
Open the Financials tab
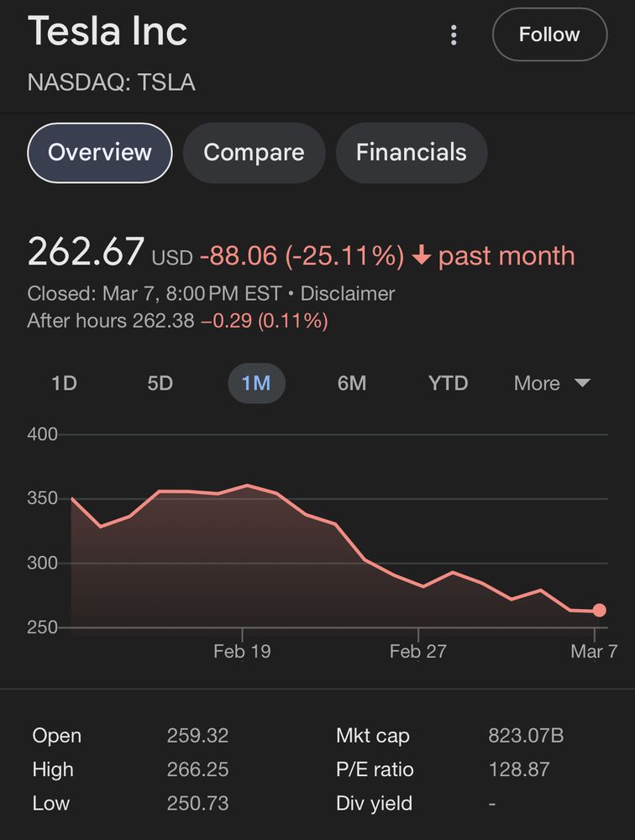click(411, 153)
